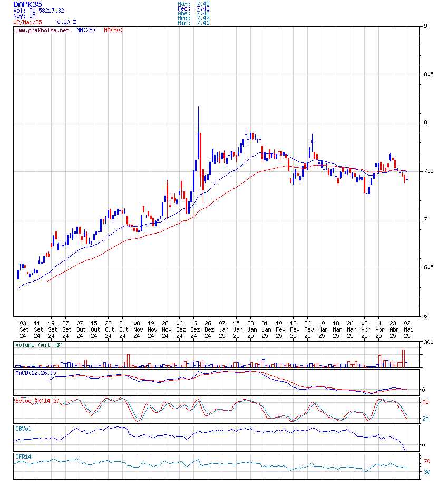Click the 31 Out 24 date label
This screenshot has width=448, height=485.
(x=123, y=329)
